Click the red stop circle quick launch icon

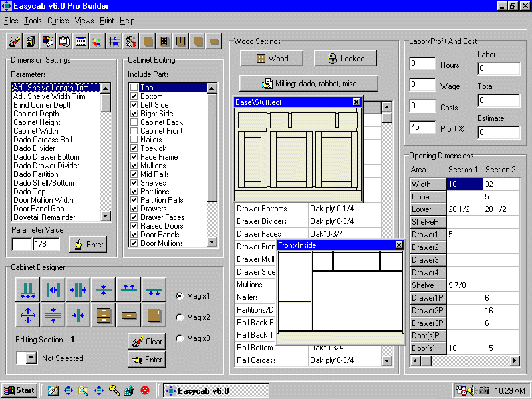[x=145, y=390]
